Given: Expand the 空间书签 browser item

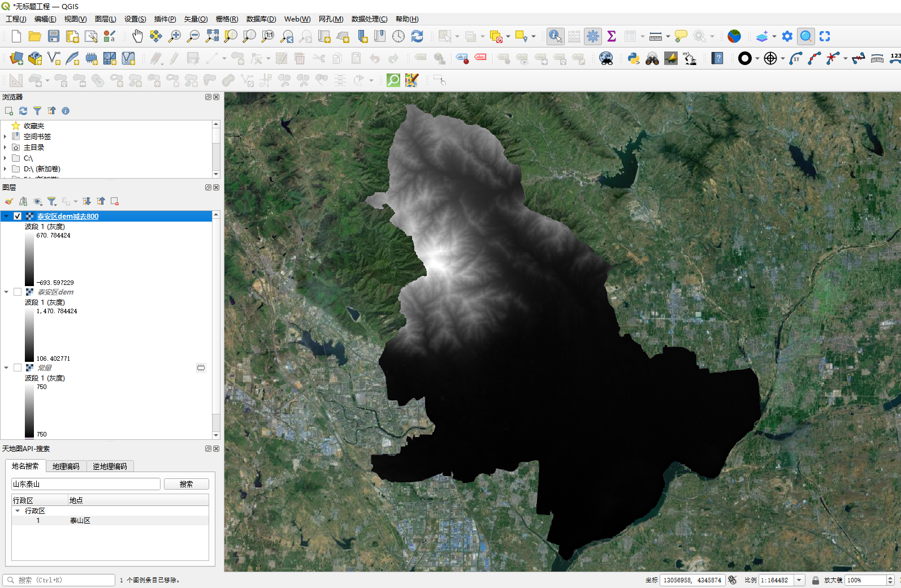Looking at the screenshot, I should (x=5, y=136).
